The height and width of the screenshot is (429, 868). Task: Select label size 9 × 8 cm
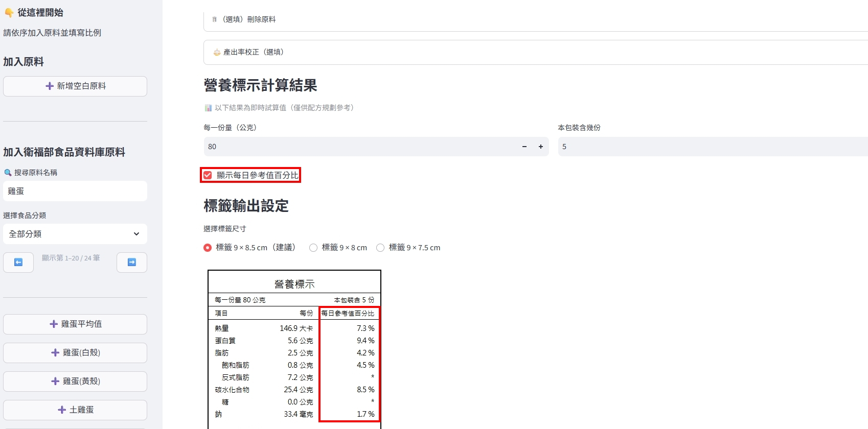[313, 248]
